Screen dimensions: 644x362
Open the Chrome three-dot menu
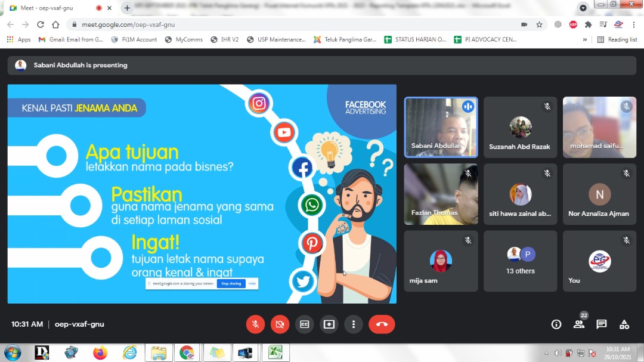pos(634,24)
